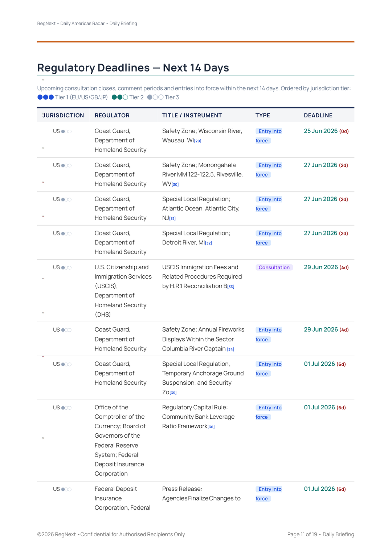Click title 'Press Release: Agencies Finalize Changes to'
Viewport: 392px width, 555px height.
[201, 494]
